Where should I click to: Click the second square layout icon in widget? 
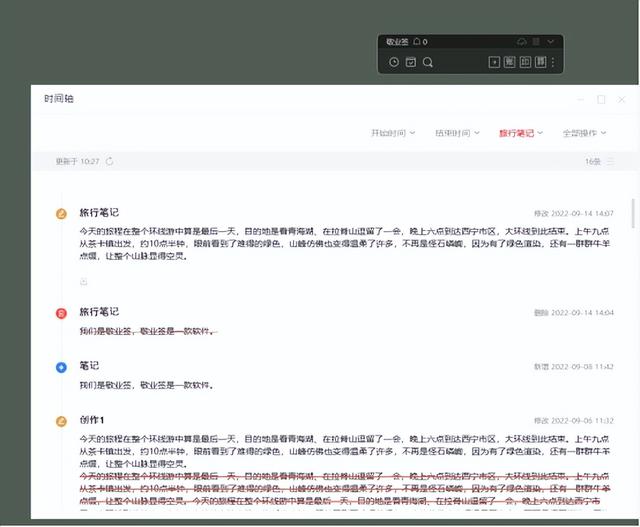tap(509, 62)
